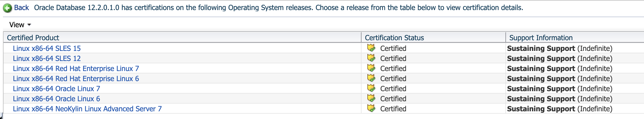This screenshot has width=644, height=119.
Task: Select Certified status text in SLES 15 row
Action: click(393, 48)
